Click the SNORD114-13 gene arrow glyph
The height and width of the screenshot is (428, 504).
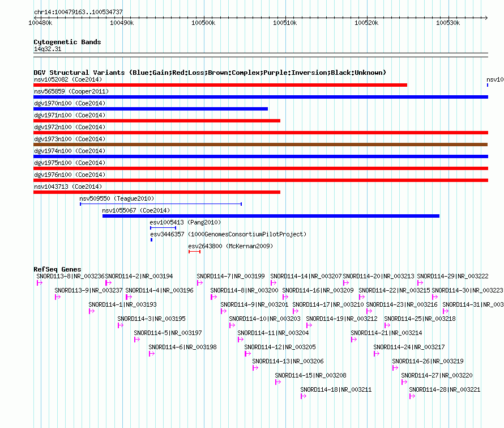(x=255, y=368)
